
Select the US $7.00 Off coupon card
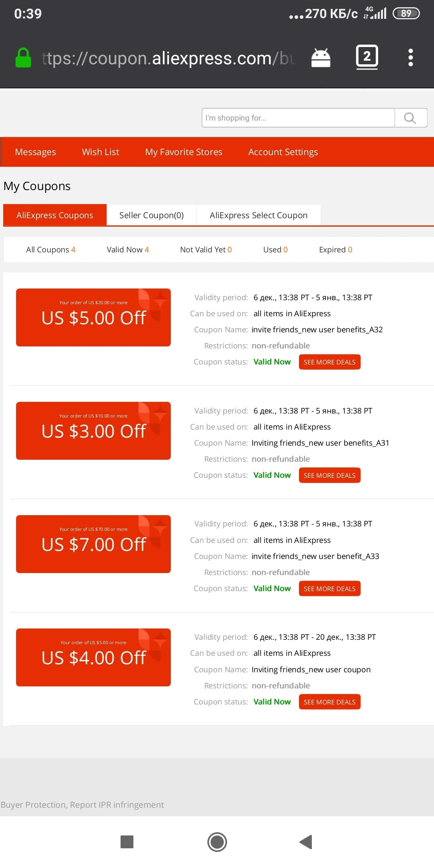pos(93,544)
